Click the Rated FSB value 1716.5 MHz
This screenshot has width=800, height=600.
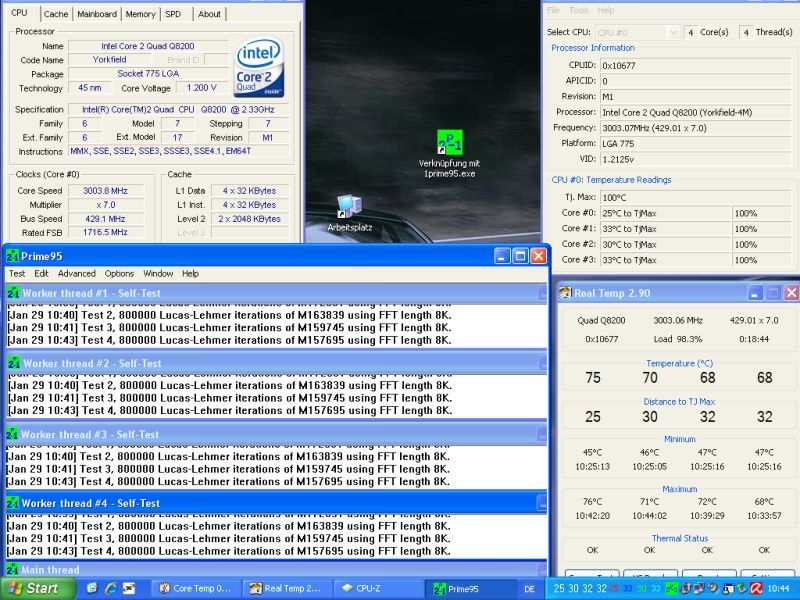(105, 232)
